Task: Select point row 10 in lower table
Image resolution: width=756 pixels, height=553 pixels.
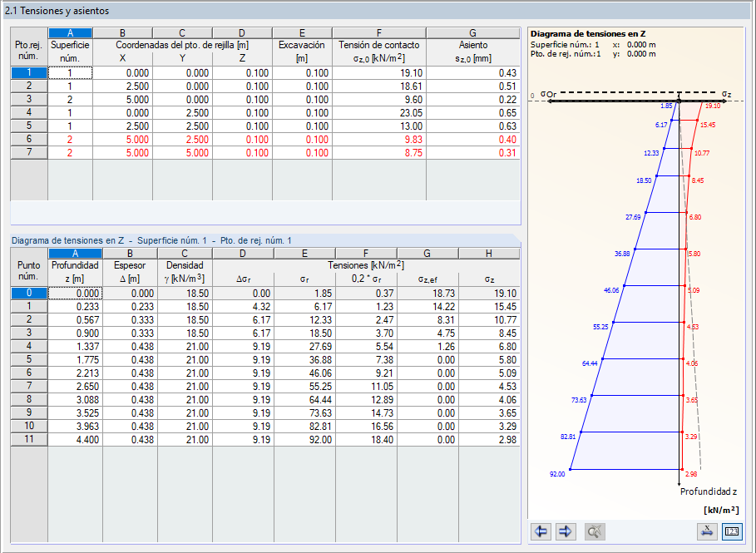Action: (29, 426)
